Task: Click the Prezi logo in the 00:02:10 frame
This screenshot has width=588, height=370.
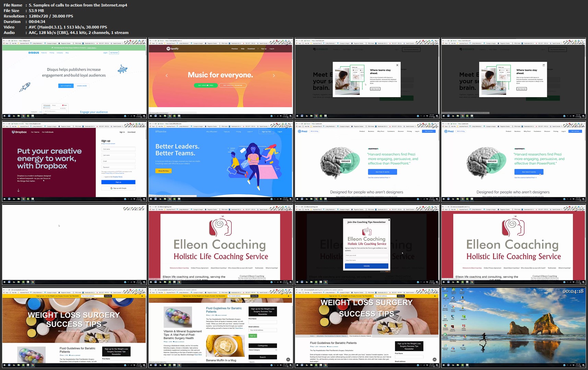Action: pos(449,131)
